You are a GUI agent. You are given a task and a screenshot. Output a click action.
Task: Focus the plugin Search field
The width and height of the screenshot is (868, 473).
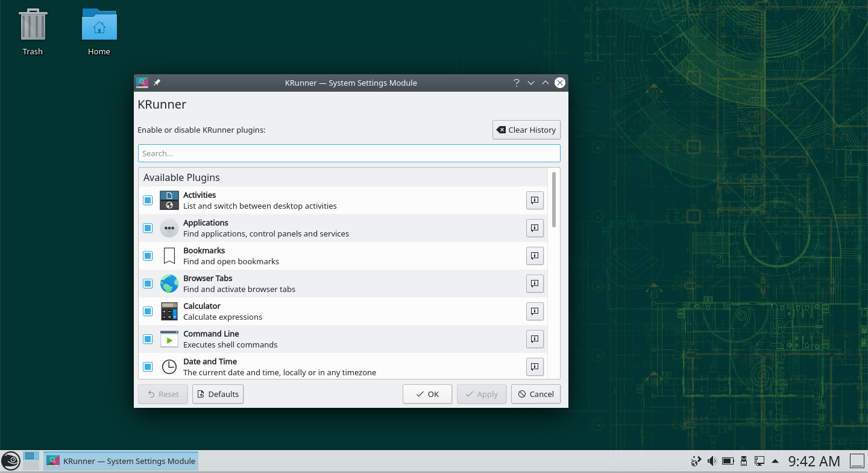(349, 153)
